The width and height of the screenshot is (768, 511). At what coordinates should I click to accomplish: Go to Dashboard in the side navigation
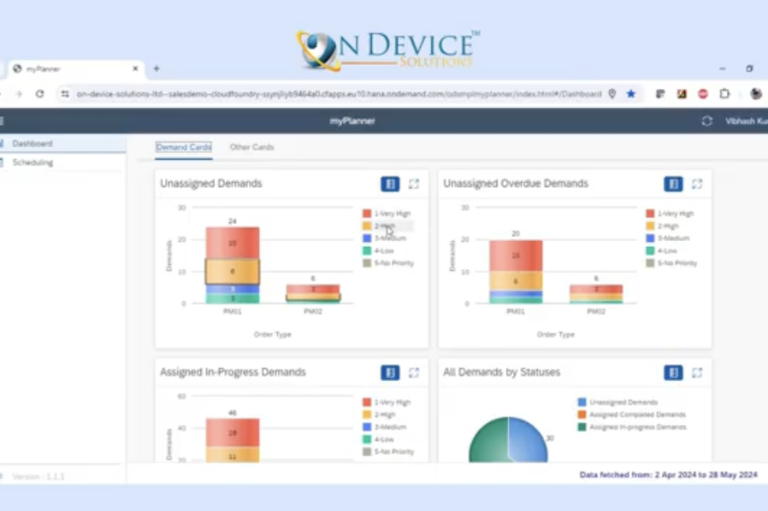(x=32, y=144)
